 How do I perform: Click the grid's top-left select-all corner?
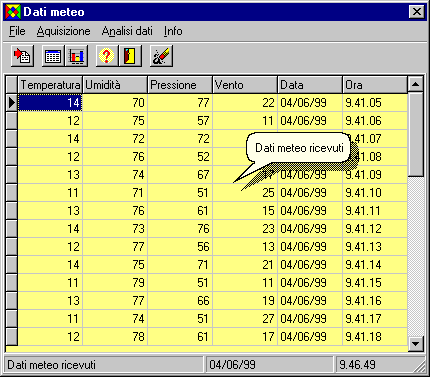pyautogui.click(x=12, y=85)
